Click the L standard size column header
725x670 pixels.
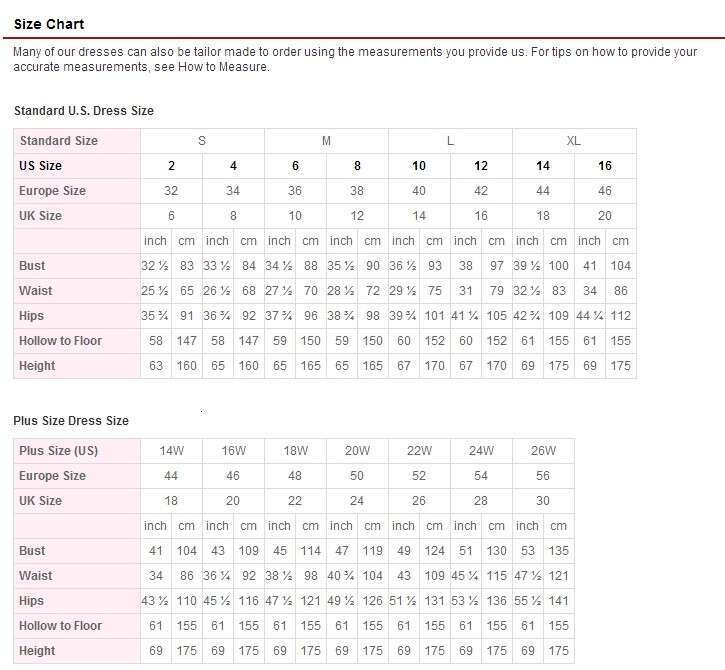pos(450,141)
